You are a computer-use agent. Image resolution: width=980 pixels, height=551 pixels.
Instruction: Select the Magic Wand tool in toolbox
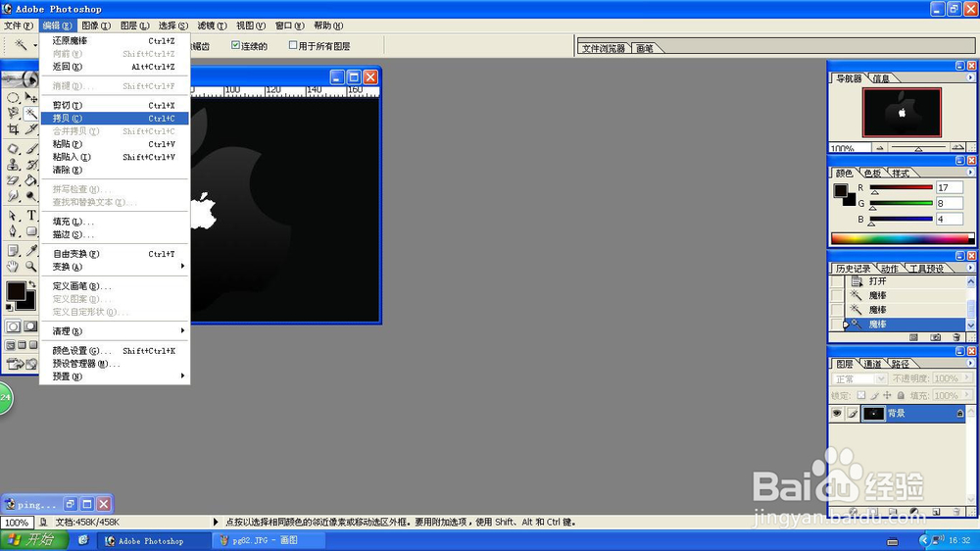[x=30, y=113]
